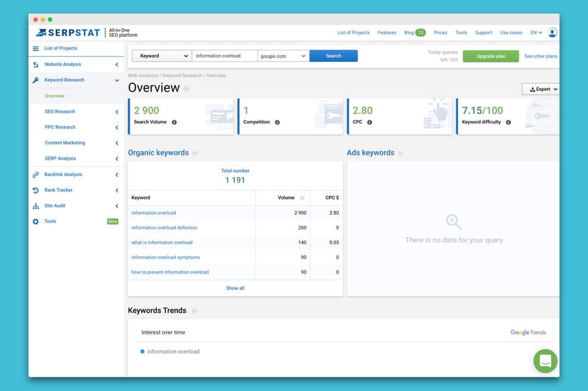The image size is (588, 391).
Task: Click the Site Audit hierarchy icon
Action: coord(36,206)
